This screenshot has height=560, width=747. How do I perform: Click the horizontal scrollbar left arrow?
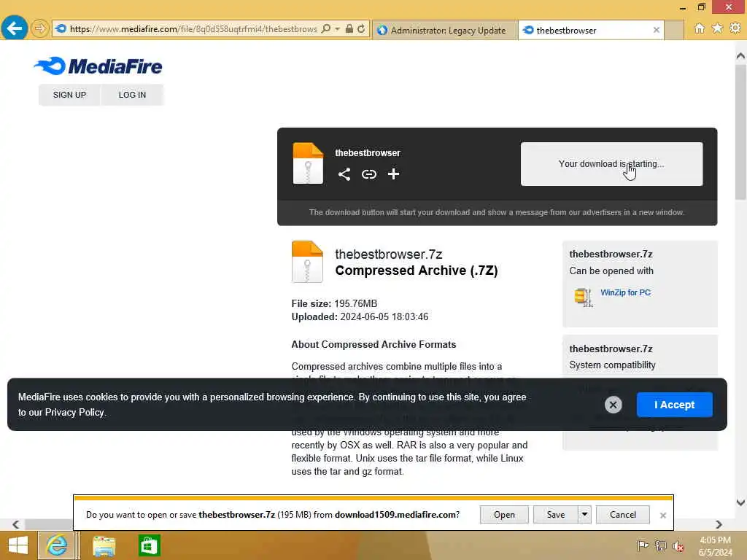[16, 524]
